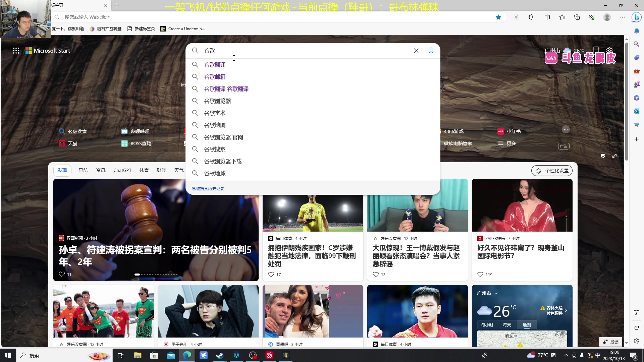Like the C罗 article heart icon
This screenshot has height=362, width=644.
pyautogui.click(x=271, y=275)
